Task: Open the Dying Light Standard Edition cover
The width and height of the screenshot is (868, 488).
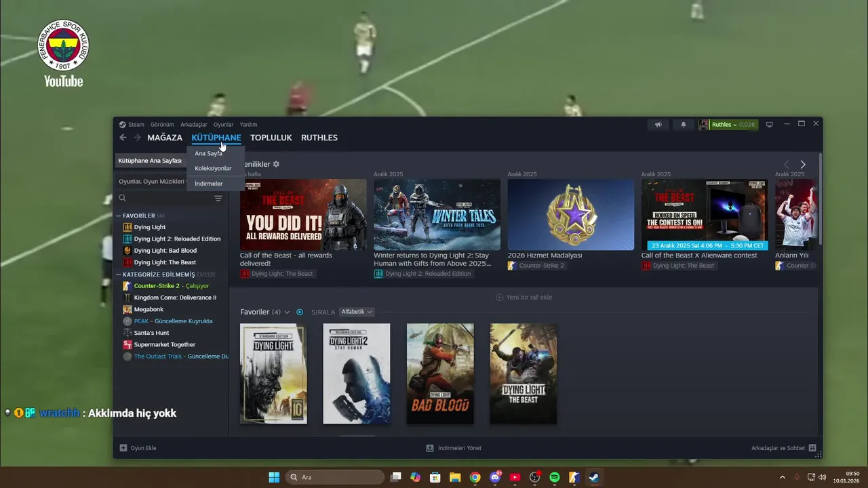Action: [x=273, y=373]
